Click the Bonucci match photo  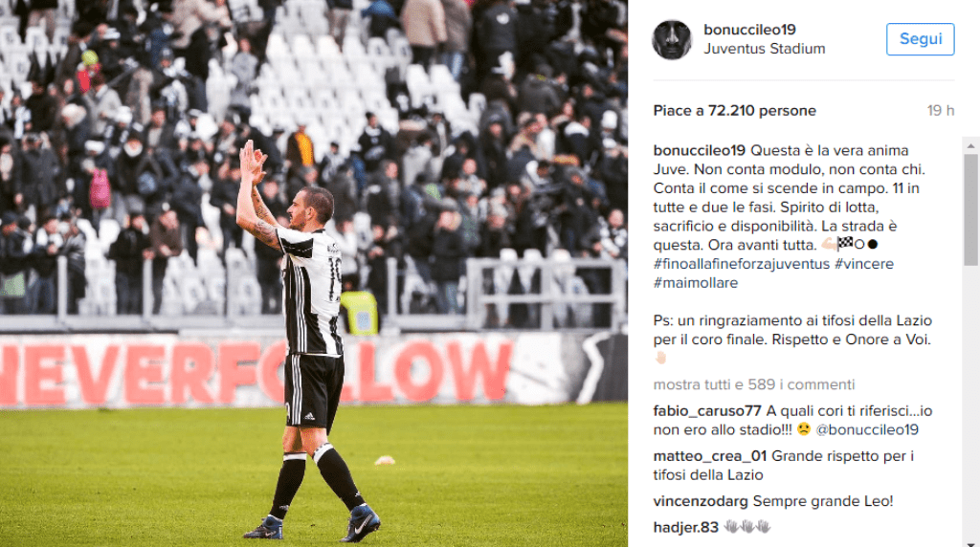click(314, 273)
